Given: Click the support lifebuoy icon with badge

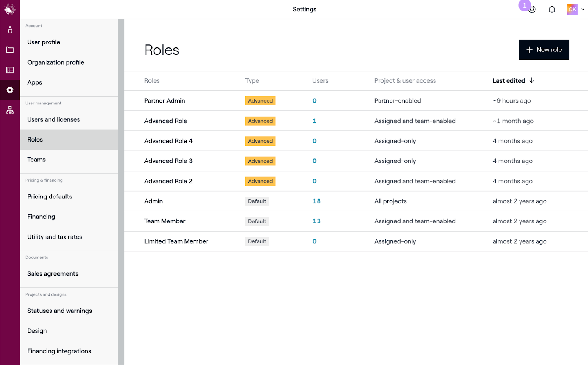Looking at the screenshot, I should (532, 10).
